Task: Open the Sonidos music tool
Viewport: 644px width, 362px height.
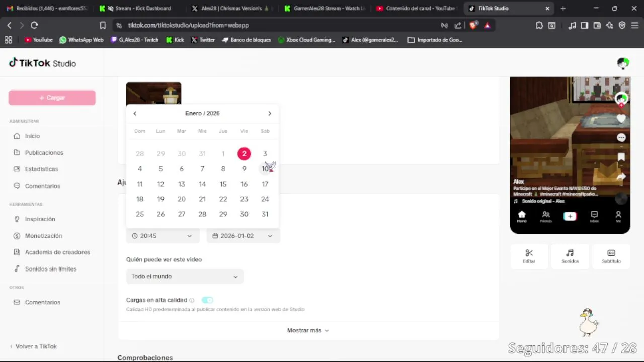Action: point(570,256)
